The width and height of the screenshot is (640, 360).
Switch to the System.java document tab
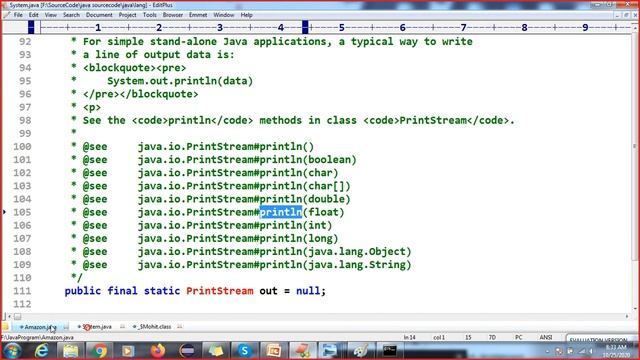[x=97, y=327]
